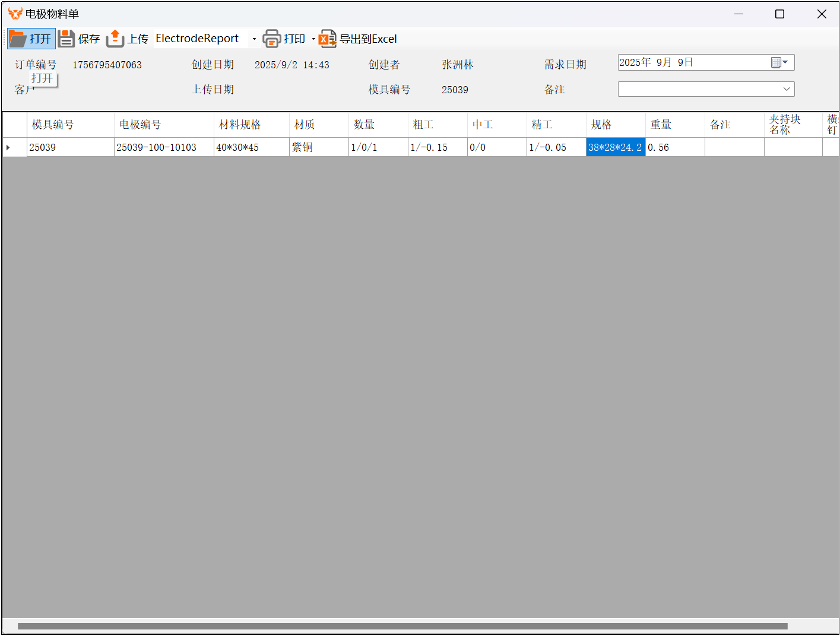Maximize the electrode material list window
The width and height of the screenshot is (840, 636).
[779, 14]
